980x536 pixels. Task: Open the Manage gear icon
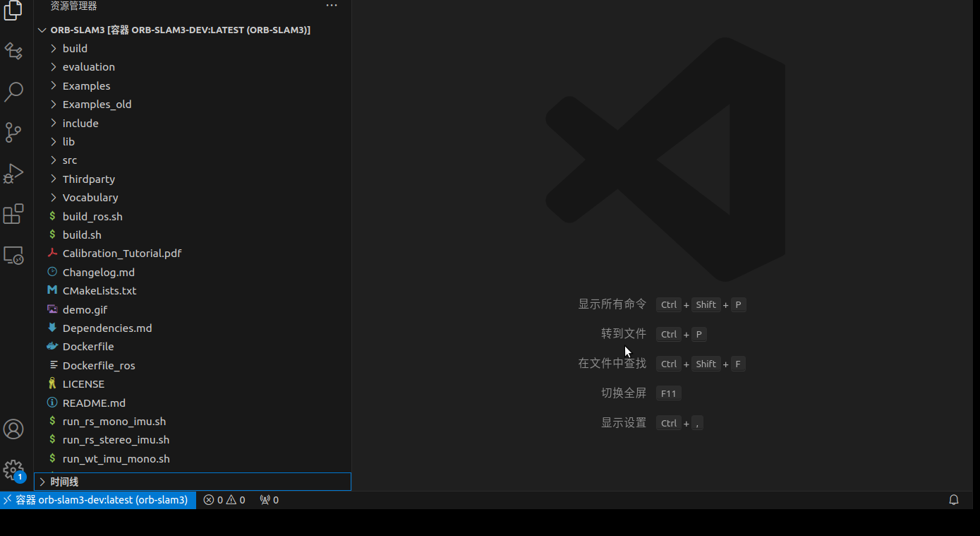pyautogui.click(x=13, y=470)
